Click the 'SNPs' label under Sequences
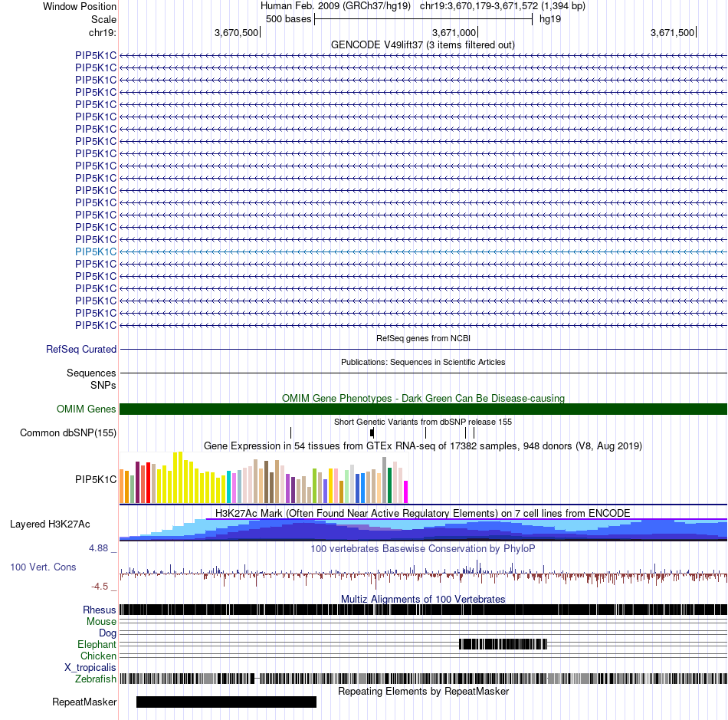This screenshot has height=720, width=728. click(x=103, y=386)
